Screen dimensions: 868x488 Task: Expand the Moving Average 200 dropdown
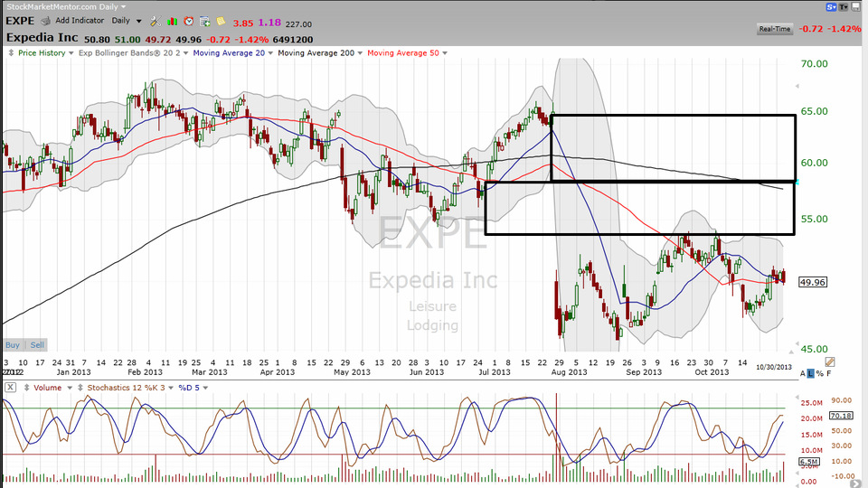pos(360,53)
